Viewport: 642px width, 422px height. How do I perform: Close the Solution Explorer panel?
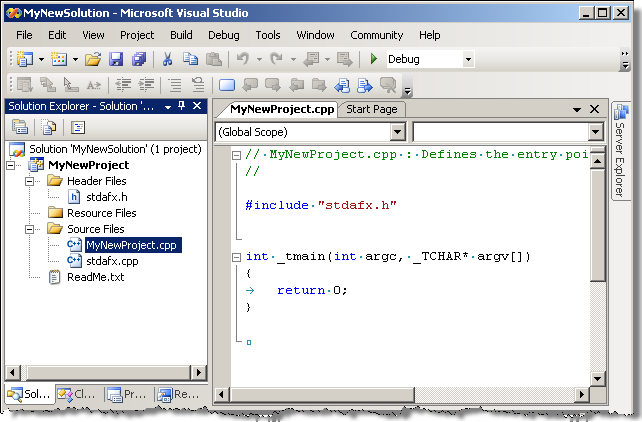(197, 106)
